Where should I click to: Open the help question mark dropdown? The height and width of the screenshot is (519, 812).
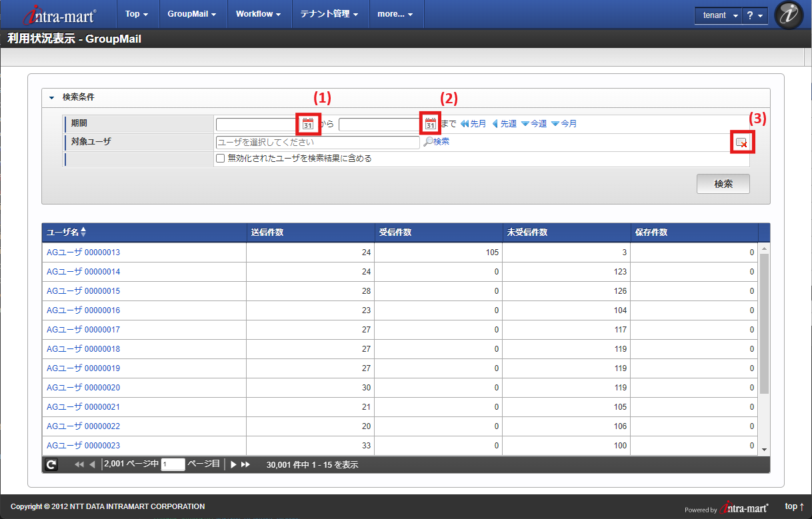tap(754, 15)
